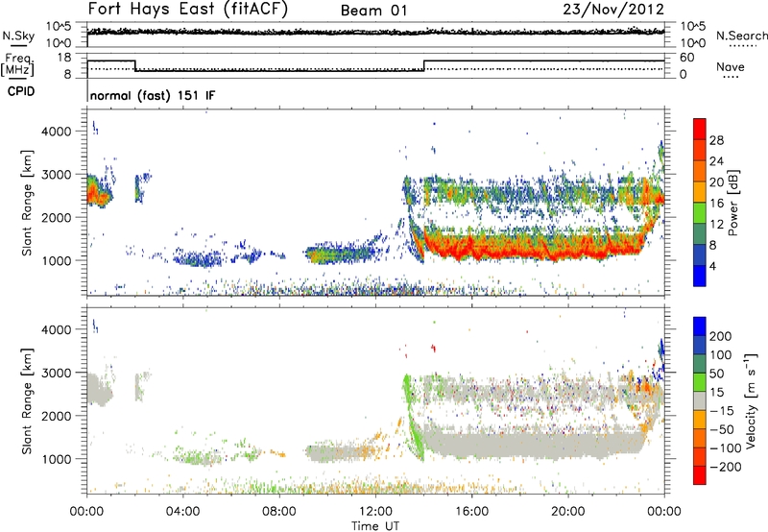This screenshot has height=532, width=768.
Task: Click the "Slant Range [km]" label of the velocity panel
Action: coord(27,401)
